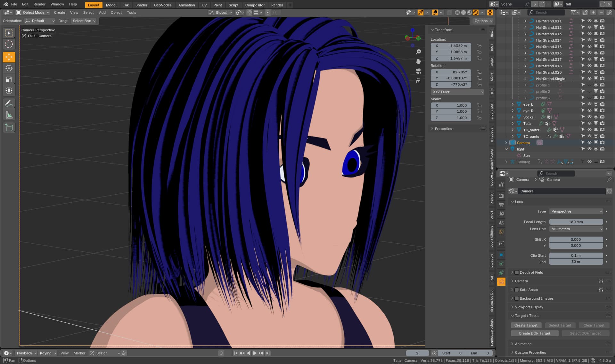Click the viewport Options button

(483, 21)
